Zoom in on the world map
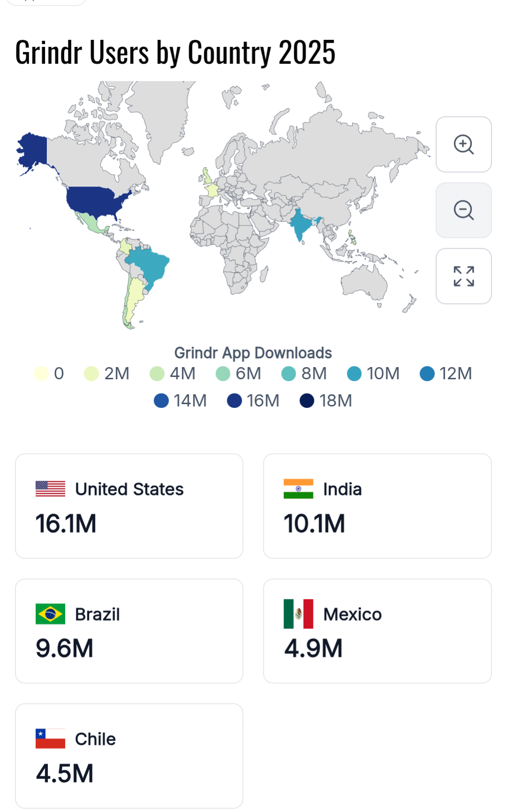 coord(463,144)
